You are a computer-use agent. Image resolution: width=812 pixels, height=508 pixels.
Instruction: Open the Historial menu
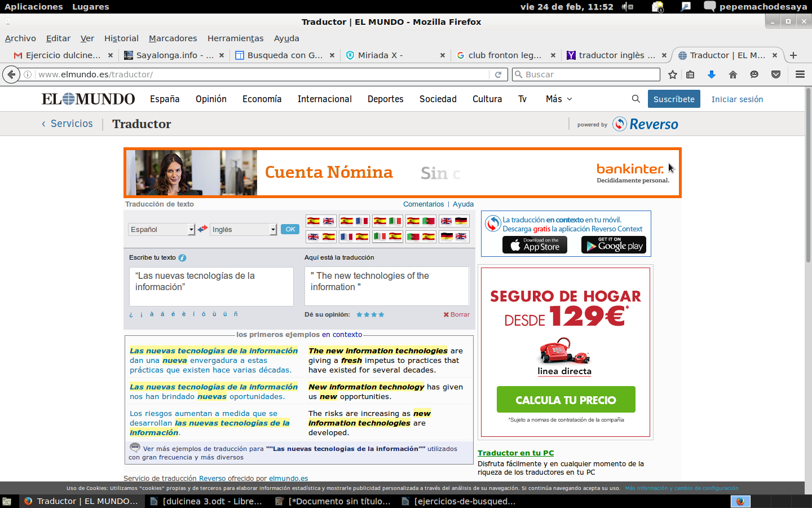[121, 38]
